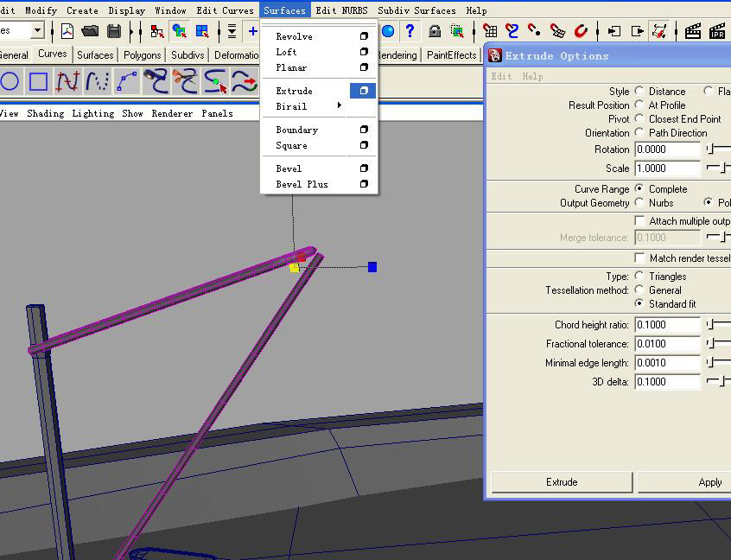Click the Chord height ratio slider
Image resolution: width=731 pixels, height=560 pixels.
click(x=710, y=324)
